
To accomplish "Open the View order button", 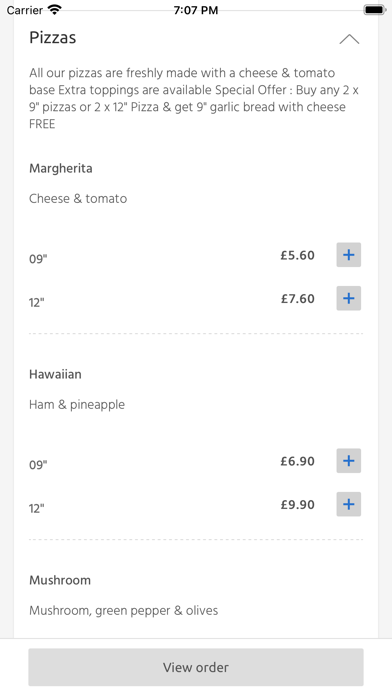I will 196,667.
